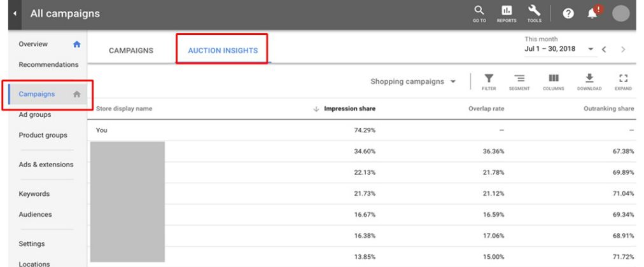Open the Tools wrench icon
This screenshot has width=644, height=267.
(x=534, y=13)
